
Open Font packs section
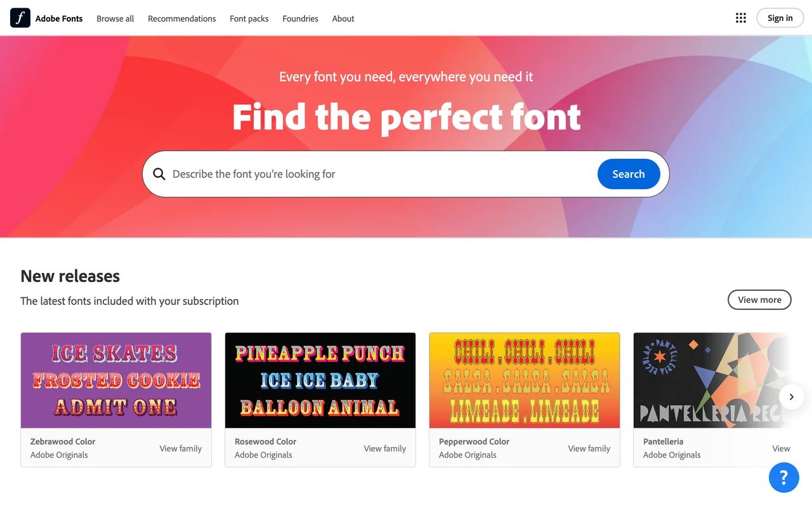coord(249,18)
